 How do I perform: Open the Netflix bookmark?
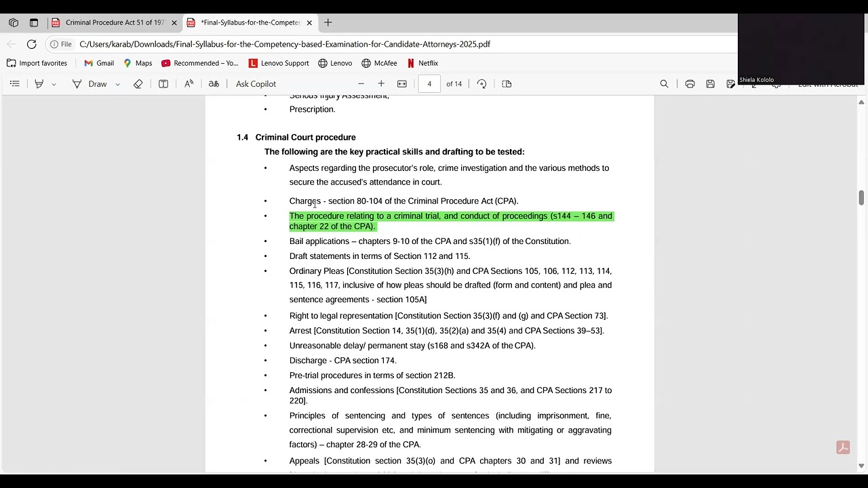(422, 63)
